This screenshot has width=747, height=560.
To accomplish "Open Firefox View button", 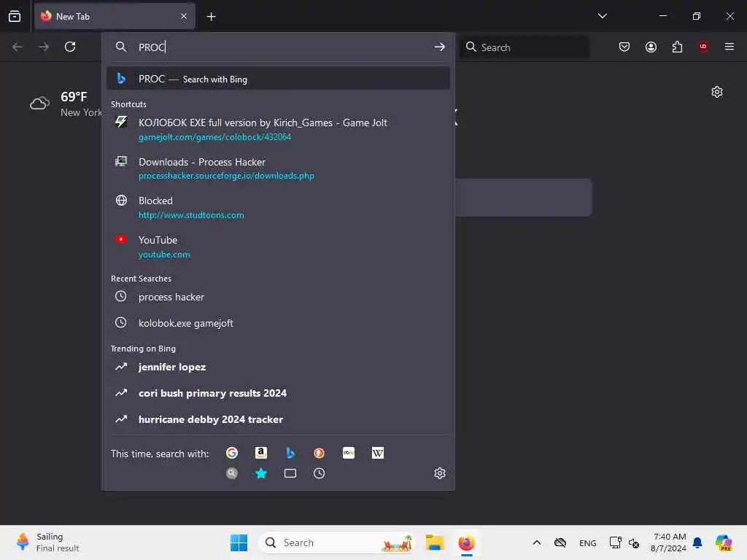I will pyautogui.click(x=15, y=16).
